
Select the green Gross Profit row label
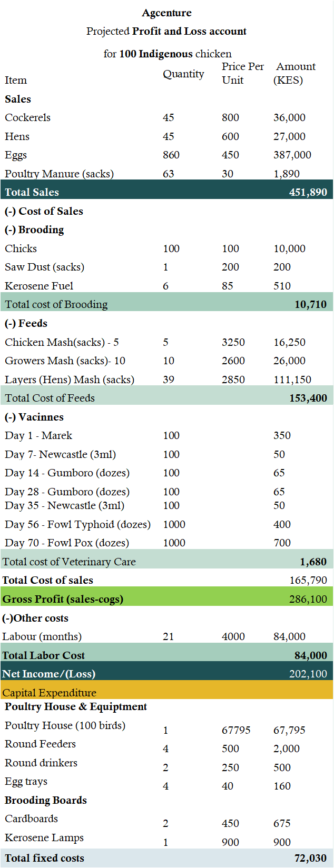click(x=63, y=599)
